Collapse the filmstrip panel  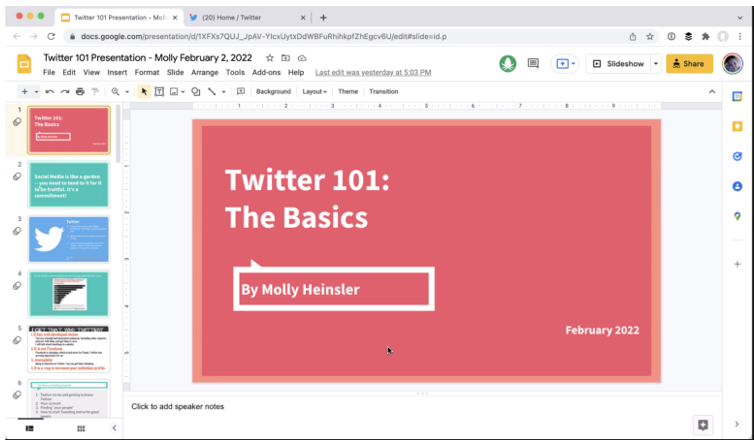click(114, 428)
